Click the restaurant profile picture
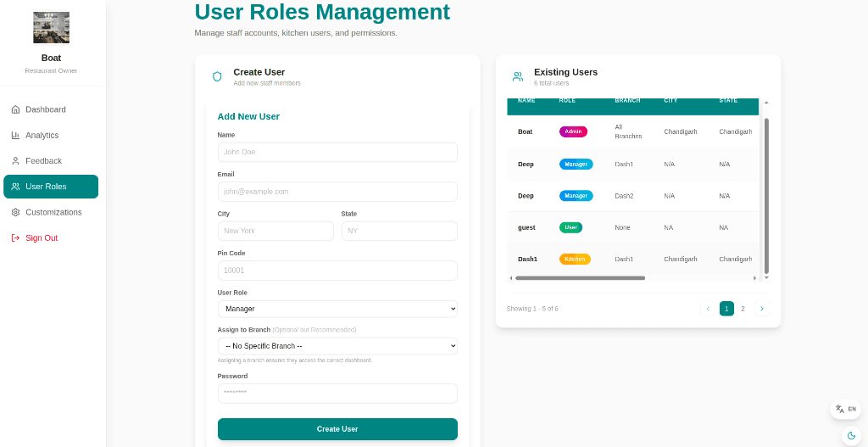This screenshot has width=868, height=447. tap(52, 28)
